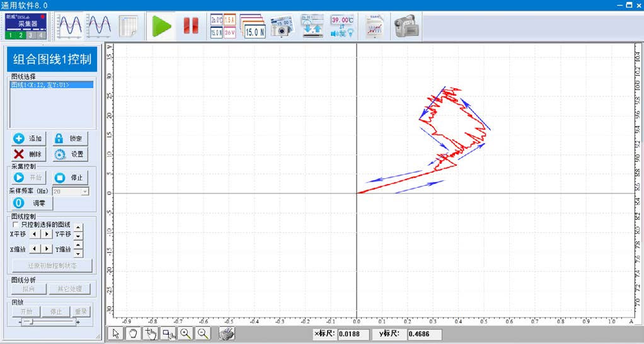644x344 pixels.
Task: Click the green play button in toolbar
Action: point(162,26)
